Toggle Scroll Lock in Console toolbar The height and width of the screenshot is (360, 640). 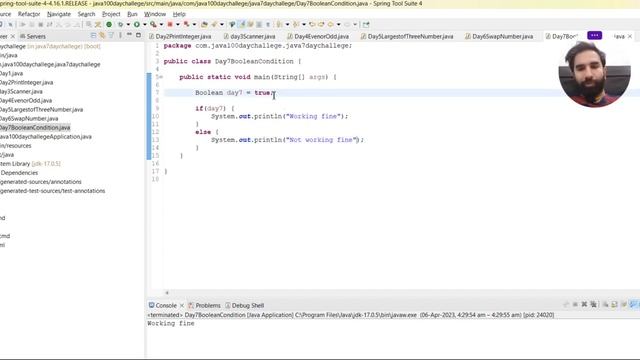pyautogui.click(x=614, y=304)
